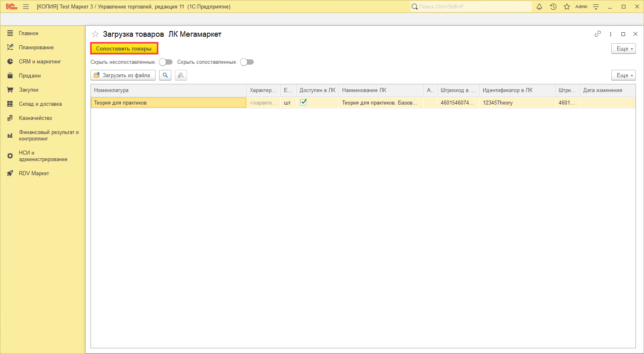
Task: Click the 1C logo icon
Action: (x=11, y=6)
